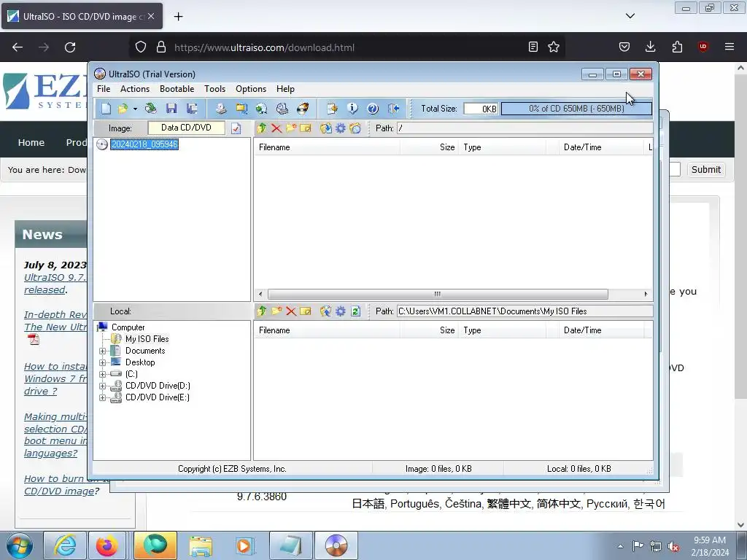Click the Open image file toolbar icon
Image resolution: width=747 pixels, height=560 pixels.
tap(123, 109)
